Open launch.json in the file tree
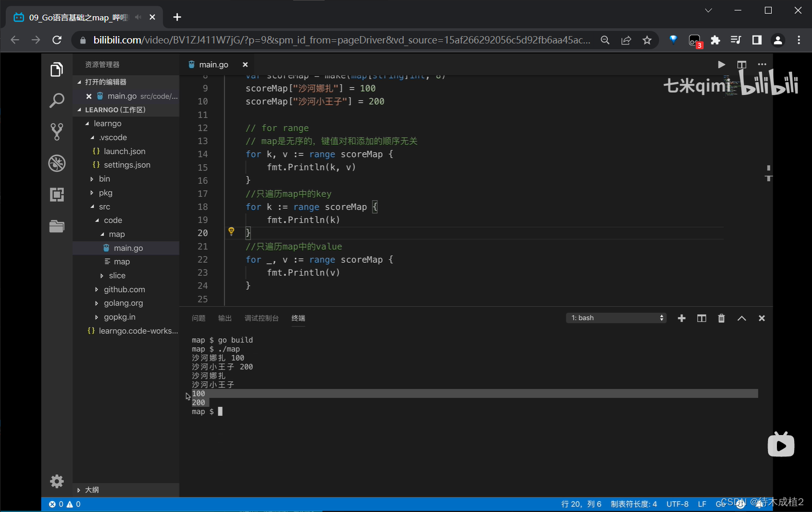812x512 pixels. point(125,151)
